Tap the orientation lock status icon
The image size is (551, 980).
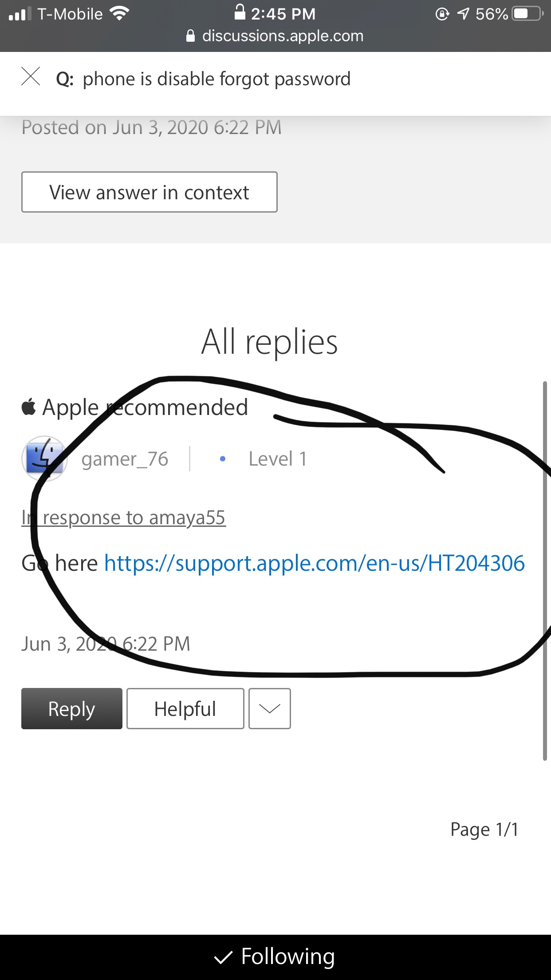pyautogui.click(x=442, y=14)
